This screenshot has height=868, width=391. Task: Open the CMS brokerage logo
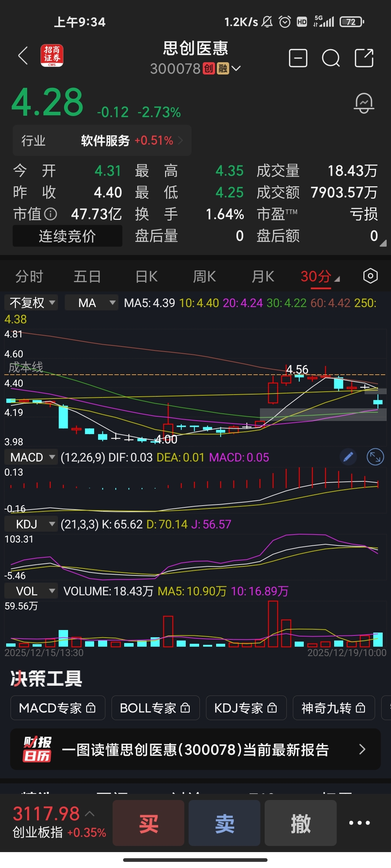coord(52,56)
